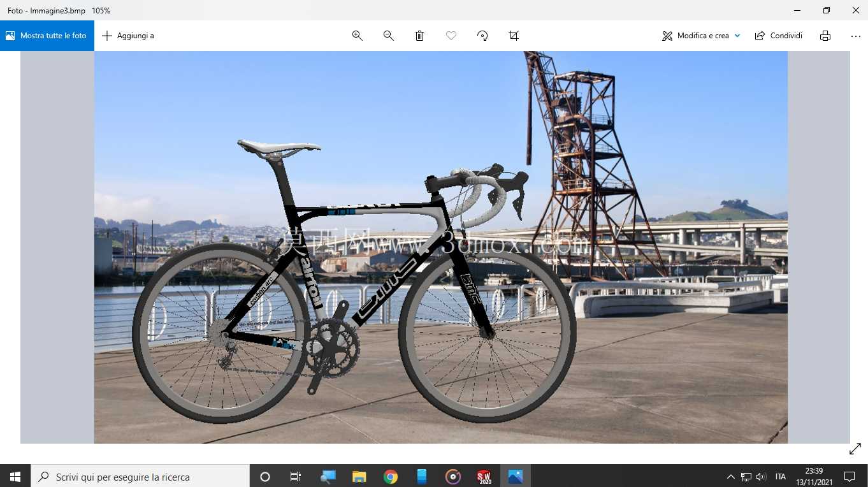This screenshot has height=487, width=868.
Task: Launch Google Chrome from the taskbar
Action: tap(391, 477)
